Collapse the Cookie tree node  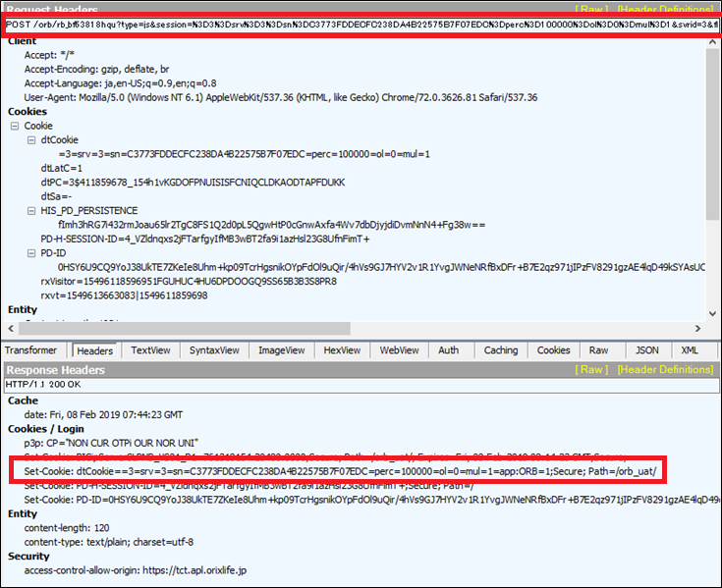[x=15, y=127]
